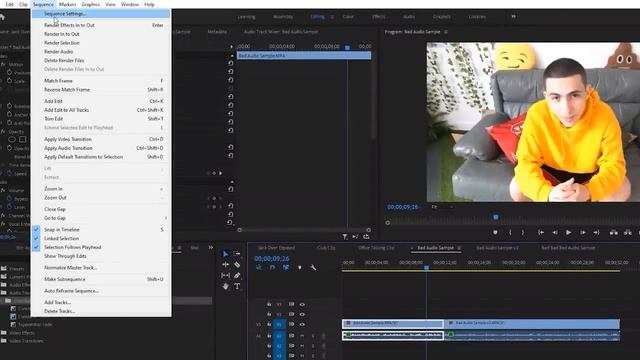The height and width of the screenshot is (360, 640).
Task: Toggle A1 track targeting button
Action: click(279, 336)
